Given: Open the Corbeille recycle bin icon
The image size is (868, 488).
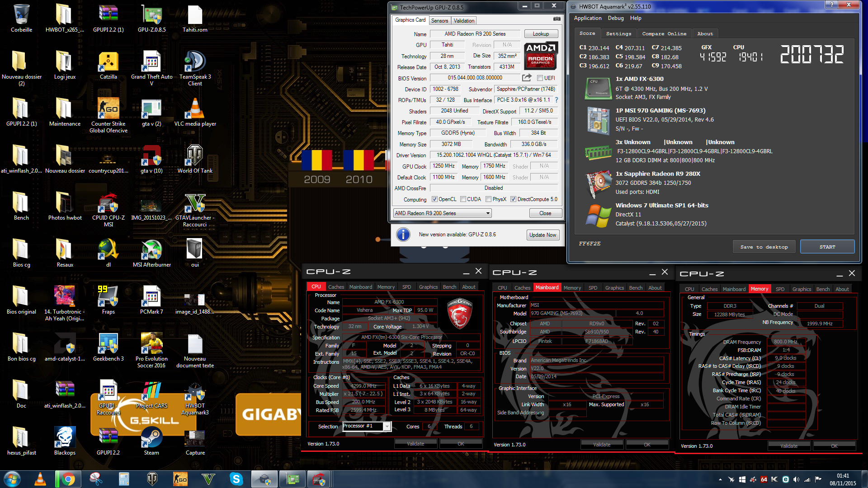Looking at the screenshot, I should point(21,18).
